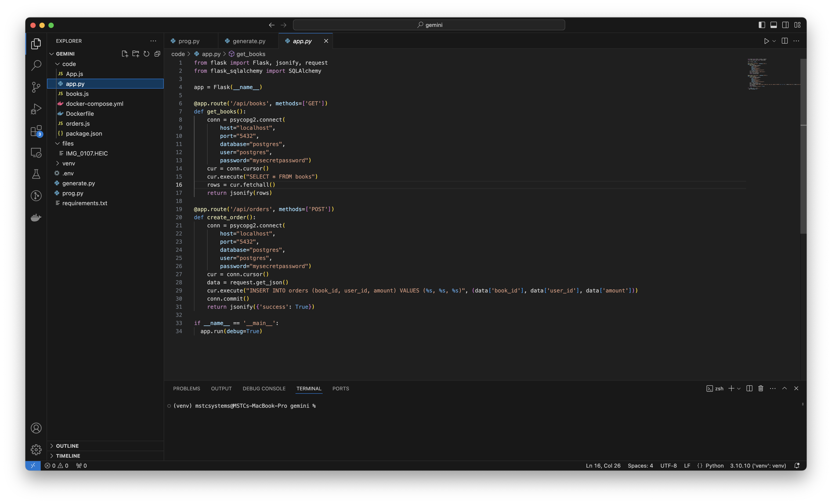Toggle the secondary side bar layout button

(785, 25)
